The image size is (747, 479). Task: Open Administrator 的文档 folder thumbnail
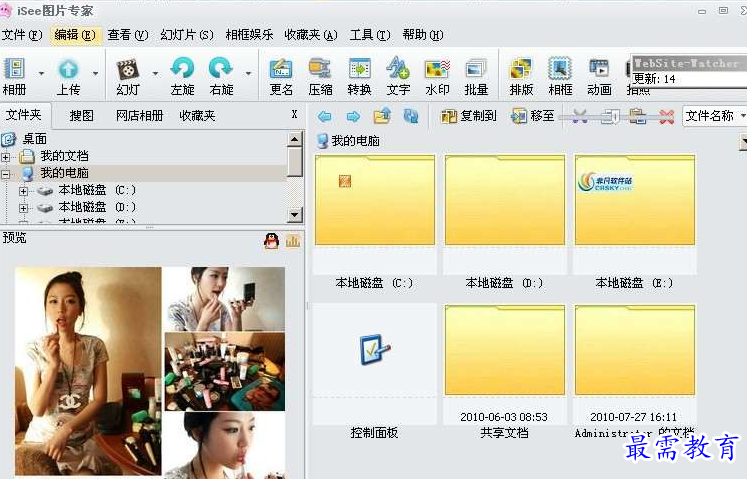click(635, 350)
